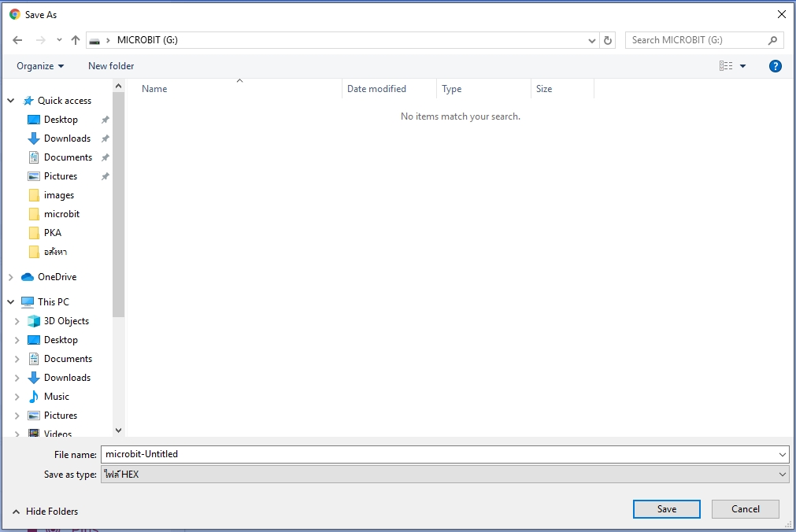The height and width of the screenshot is (532, 796).
Task: Close the Save As dialog window
Action: (782, 14)
